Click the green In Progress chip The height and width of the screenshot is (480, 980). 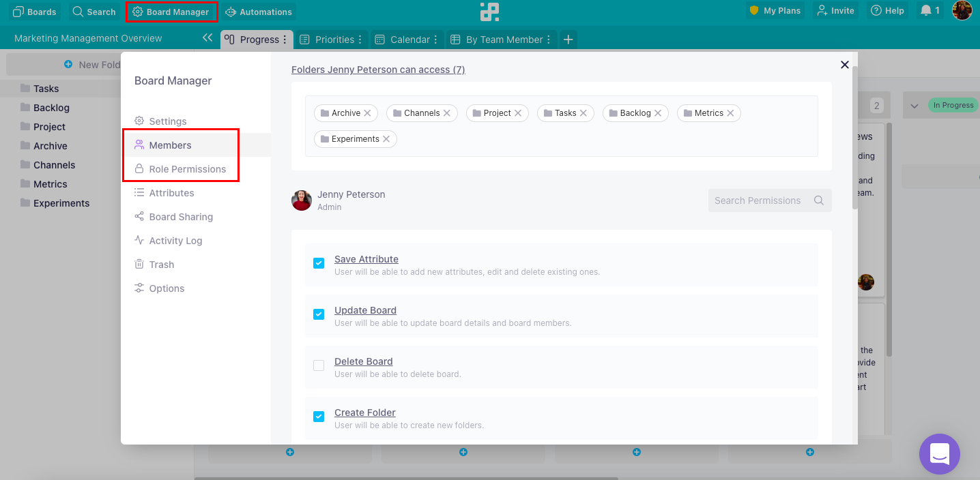pos(953,105)
